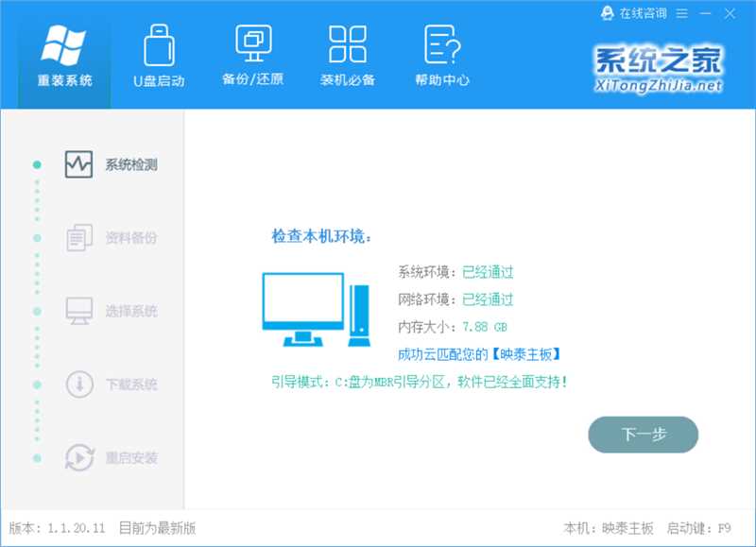756x547 pixels.
Task: Click the 启动键: F9 status label
Action: pos(699,528)
